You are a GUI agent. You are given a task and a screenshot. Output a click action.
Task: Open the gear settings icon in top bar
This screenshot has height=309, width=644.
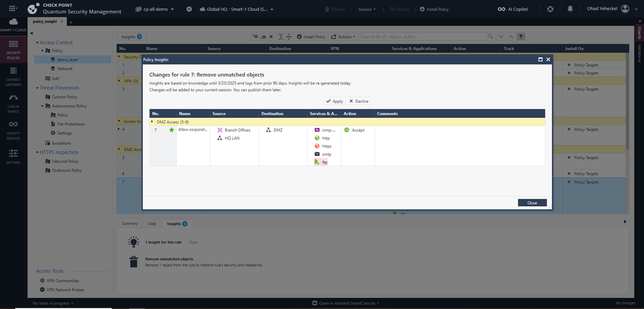189,8
